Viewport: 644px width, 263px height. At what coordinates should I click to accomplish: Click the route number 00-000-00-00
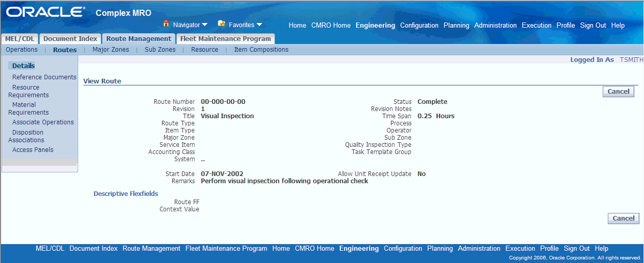tap(223, 101)
